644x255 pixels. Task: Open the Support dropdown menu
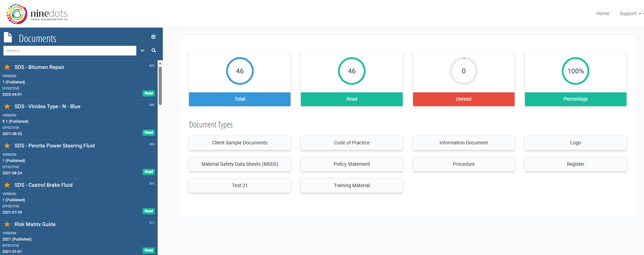tap(630, 13)
